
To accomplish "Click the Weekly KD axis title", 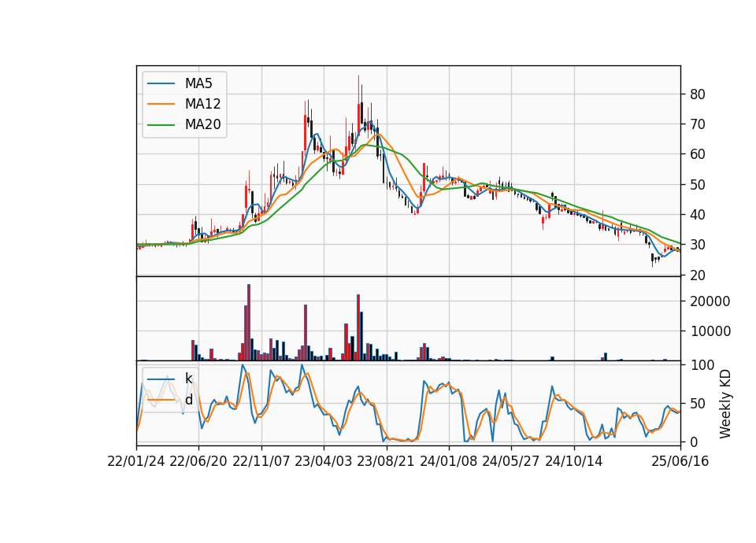I will tap(725, 404).
